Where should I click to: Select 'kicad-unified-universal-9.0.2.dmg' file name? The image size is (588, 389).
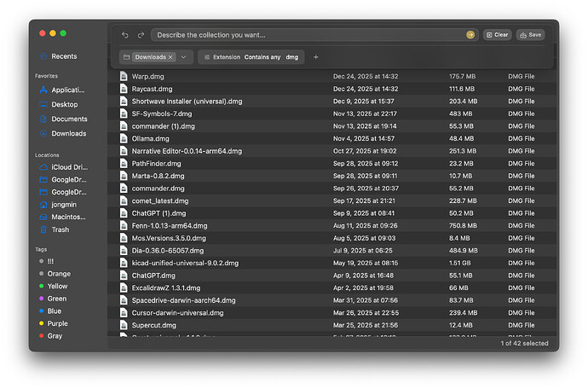(x=185, y=263)
